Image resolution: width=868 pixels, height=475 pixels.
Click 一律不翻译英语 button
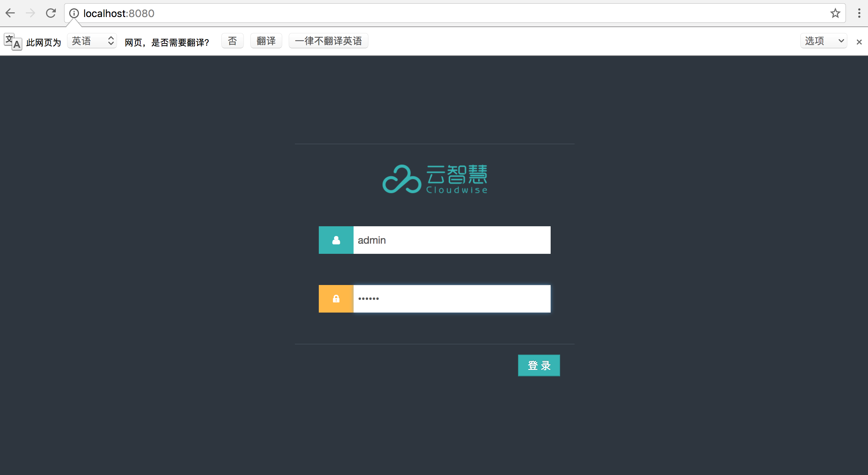pyautogui.click(x=328, y=41)
